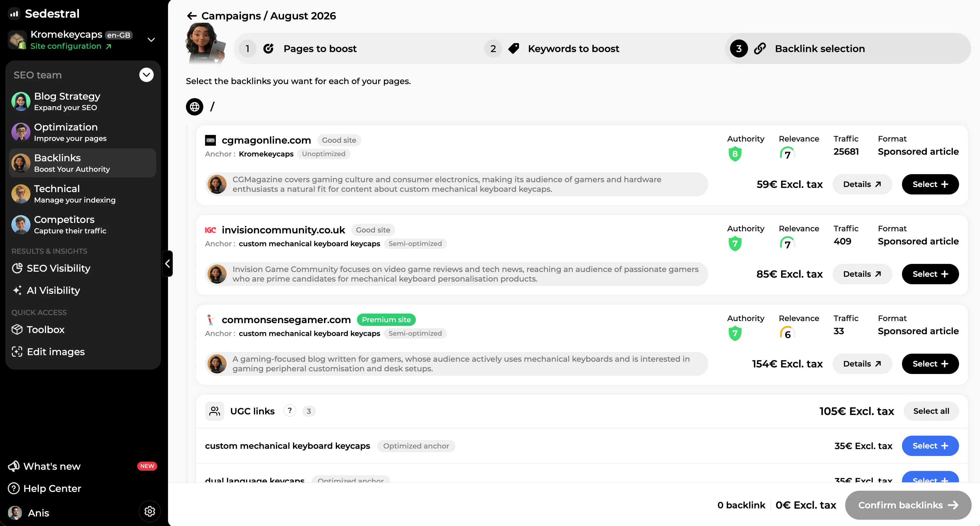
Task: Open Competitors in sidebar
Action: pyautogui.click(x=82, y=225)
